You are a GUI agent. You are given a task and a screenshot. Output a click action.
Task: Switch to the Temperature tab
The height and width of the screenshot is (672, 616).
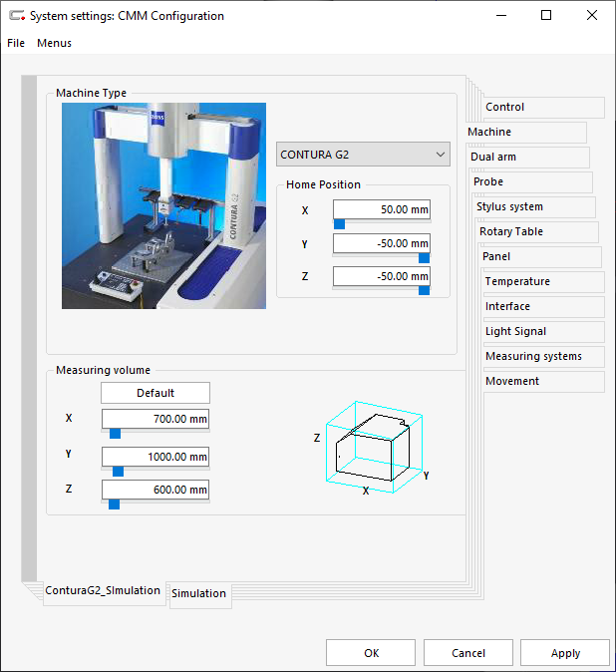point(544,281)
